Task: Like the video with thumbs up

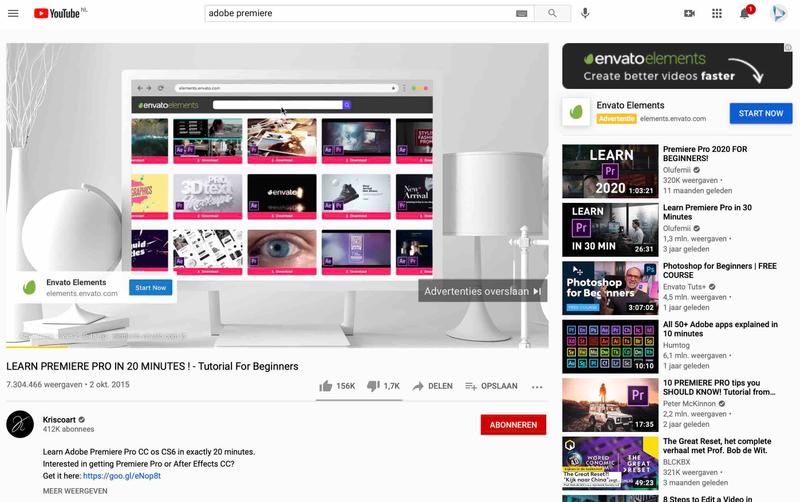Action: 336,386
